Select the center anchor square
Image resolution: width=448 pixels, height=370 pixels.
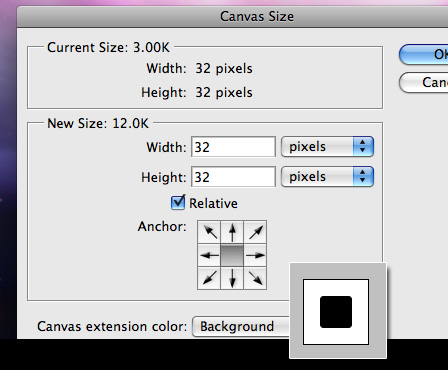(232, 255)
